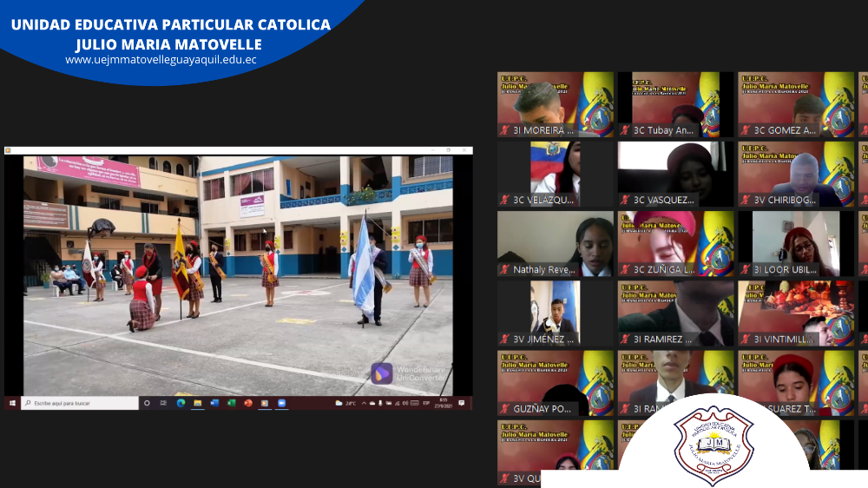Screen dimensions: 868x488
Task: Select the SUAREZ T... participant tile
Action: 796,383
